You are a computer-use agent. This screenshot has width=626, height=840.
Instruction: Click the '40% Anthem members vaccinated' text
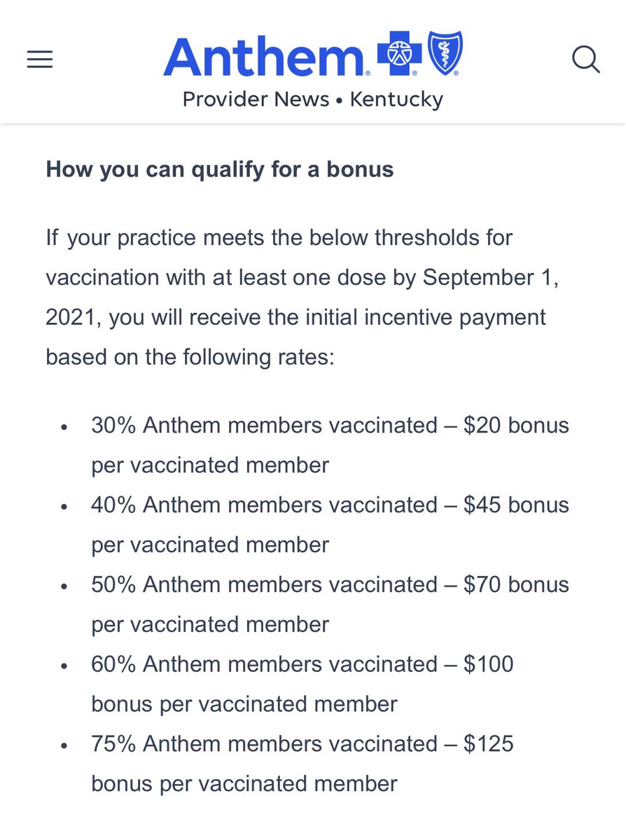point(264,505)
